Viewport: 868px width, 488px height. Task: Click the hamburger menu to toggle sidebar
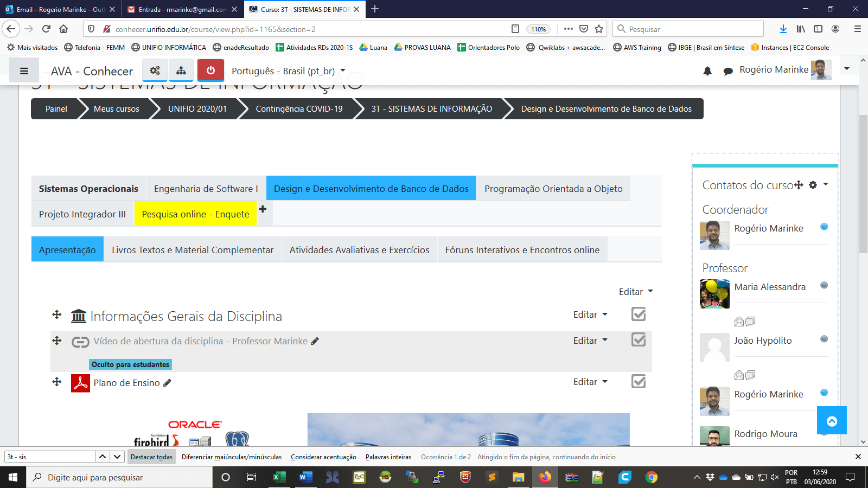click(x=24, y=71)
